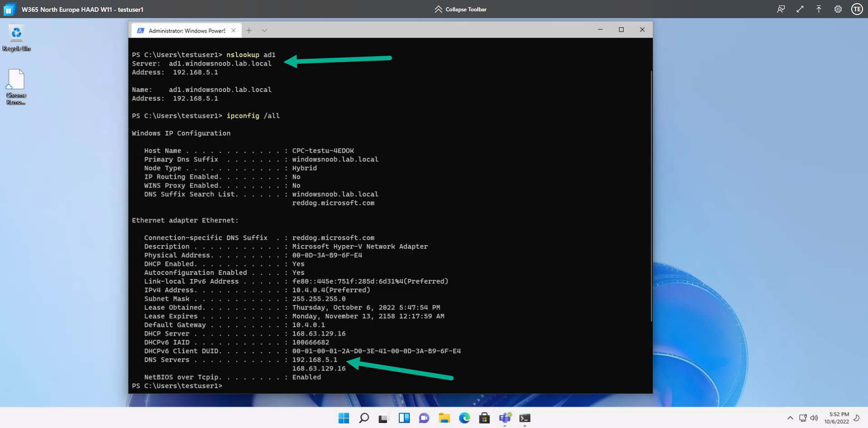
Task: Click the 'Server: ad1.windowsnoob.lab.local' line
Action: pos(202,63)
